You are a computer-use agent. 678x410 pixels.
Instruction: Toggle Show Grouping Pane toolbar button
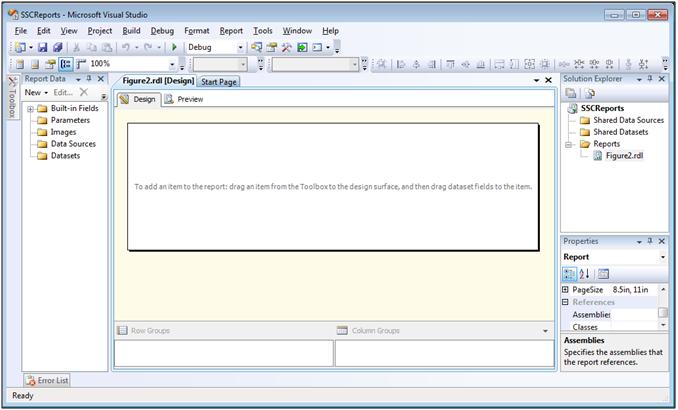pyautogui.click(x=66, y=64)
